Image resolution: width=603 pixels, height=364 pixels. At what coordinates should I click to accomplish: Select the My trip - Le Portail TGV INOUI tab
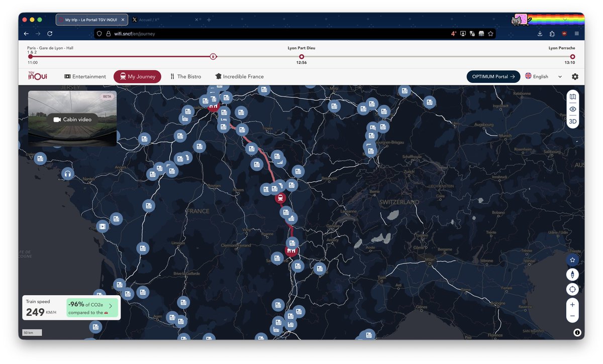[x=91, y=20]
